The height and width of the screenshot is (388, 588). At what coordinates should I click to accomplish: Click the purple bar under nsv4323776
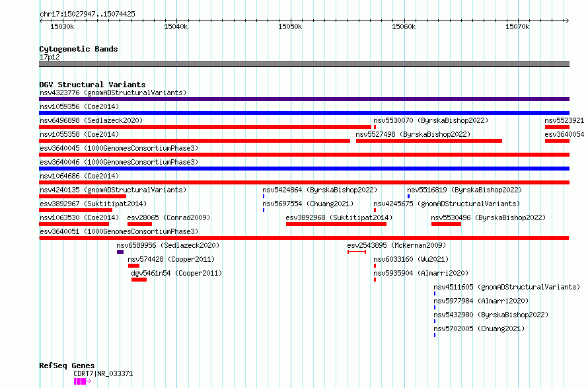click(x=304, y=99)
